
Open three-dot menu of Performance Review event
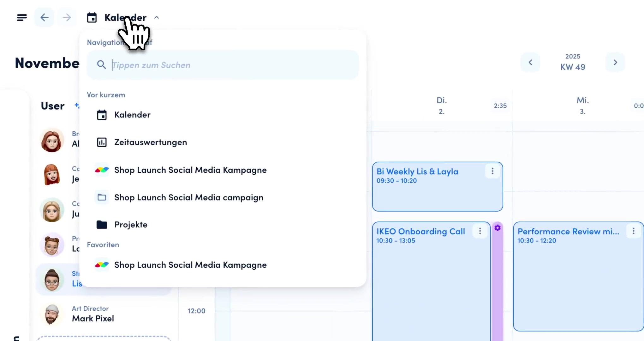634,231
